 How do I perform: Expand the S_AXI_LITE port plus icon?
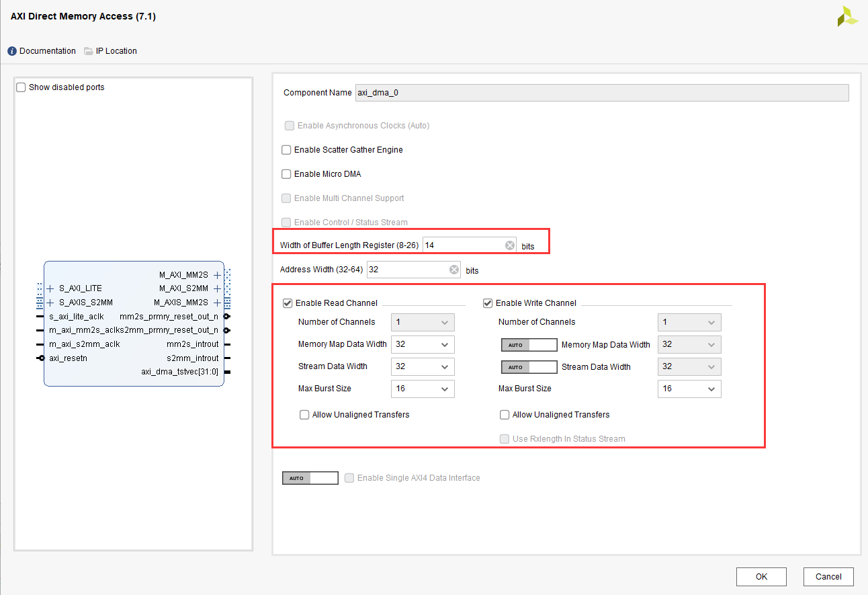coord(50,288)
